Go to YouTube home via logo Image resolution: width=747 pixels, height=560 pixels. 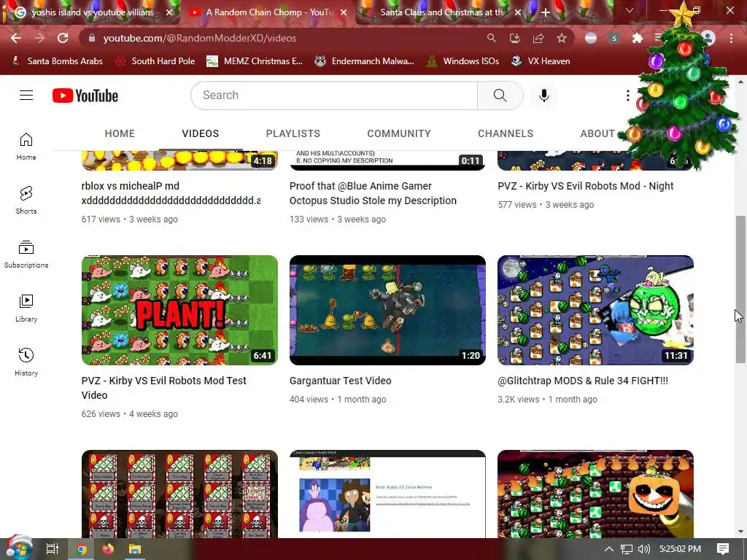(x=85, y=96)
